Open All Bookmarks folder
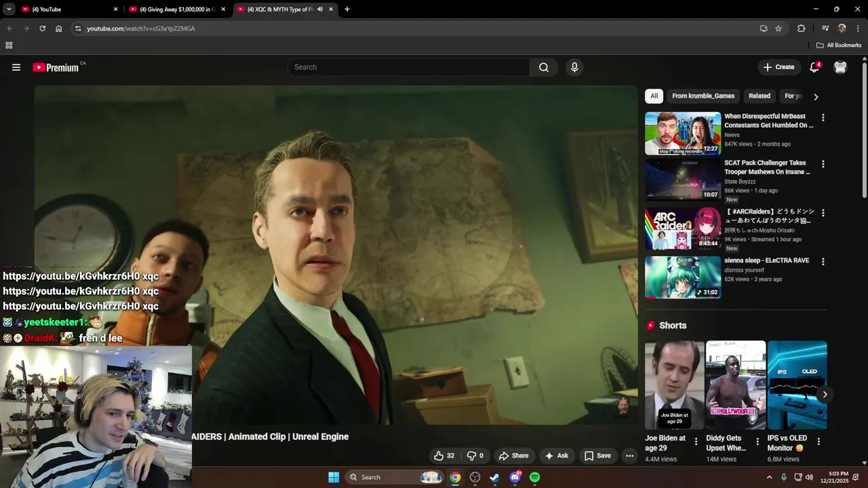 [x=839, y=45]
